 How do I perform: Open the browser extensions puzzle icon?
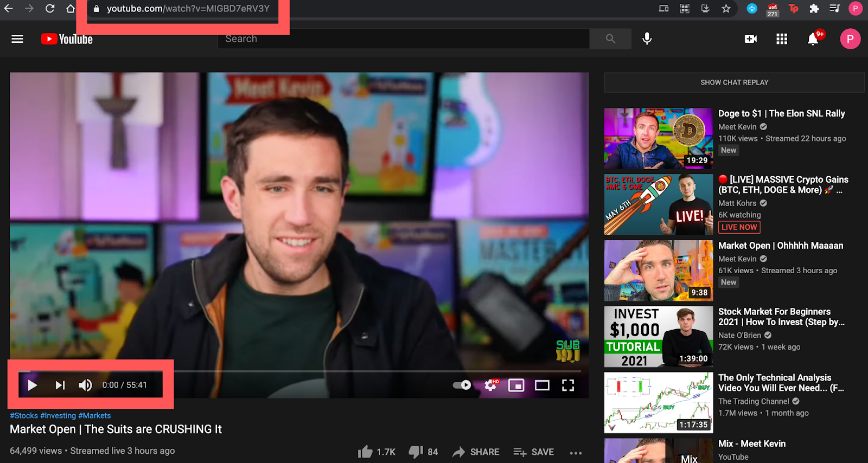click(814, 9)
